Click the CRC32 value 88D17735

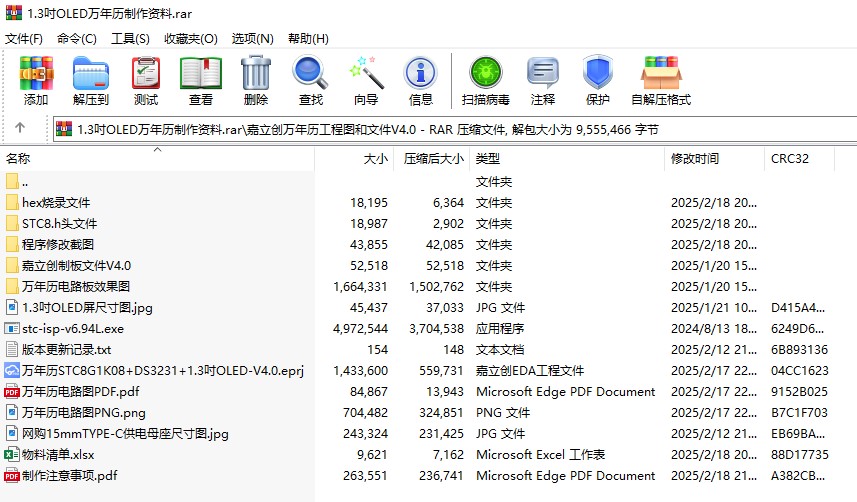[800, 454]
